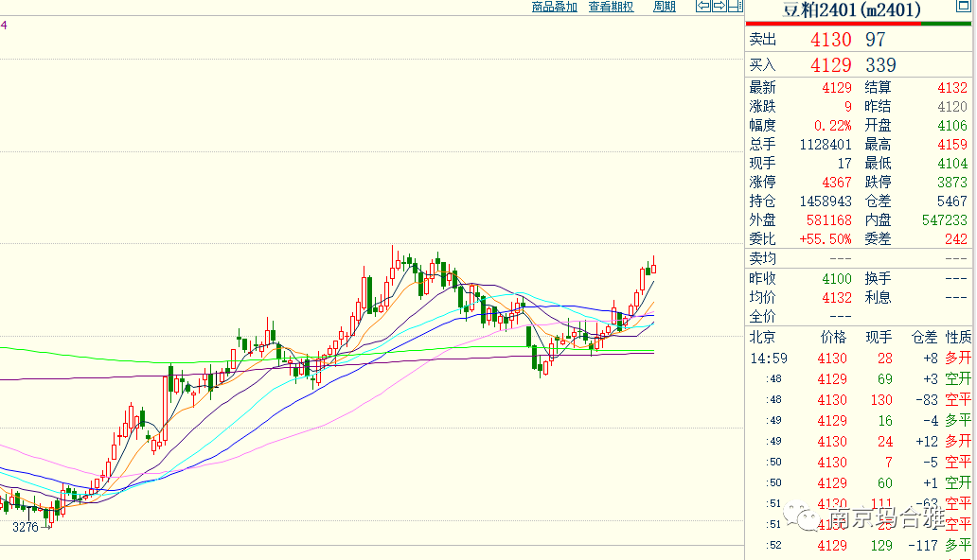This screenshot has height=560, width=977.
Task: Click the 结算 value 4132
Action: click(952, 88)
